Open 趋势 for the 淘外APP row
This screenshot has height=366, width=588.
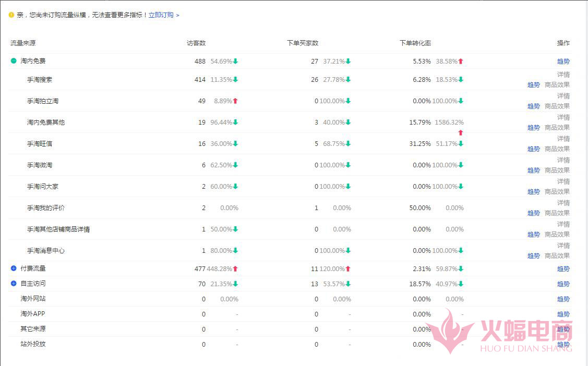coord(563,314)
